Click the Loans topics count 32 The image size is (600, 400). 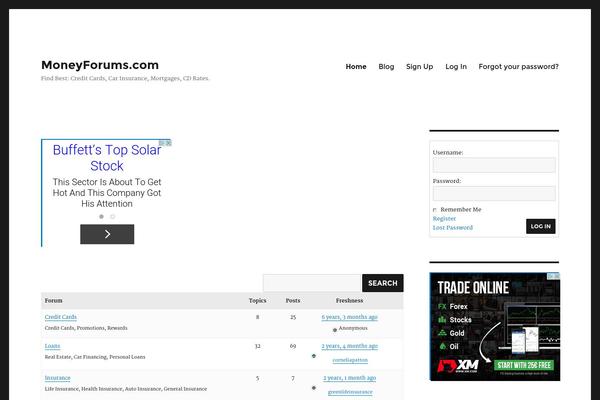pyautogui.click(x=258, y=346)
